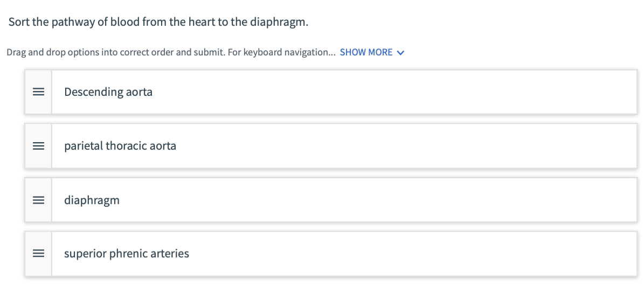Click the 'superior phrenic arteries' label text
Image resolution: width=644 pixels, height=287 pixels.
point(126,254)
